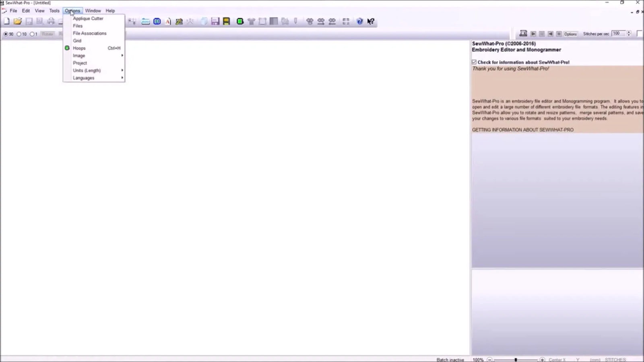Screen dimensions: 644x362
Task: Choose File Associations from Options menu
Action: coord(94,33)
